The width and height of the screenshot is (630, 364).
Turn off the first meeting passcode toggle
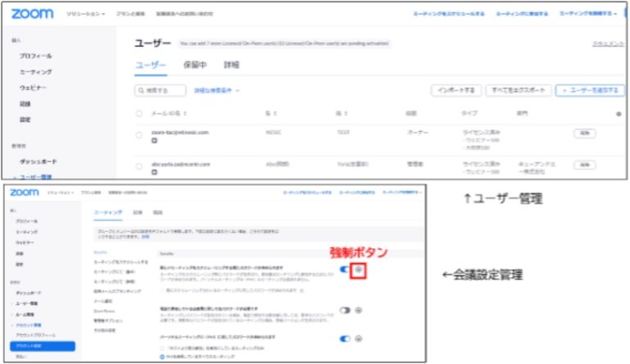point(345,269)
